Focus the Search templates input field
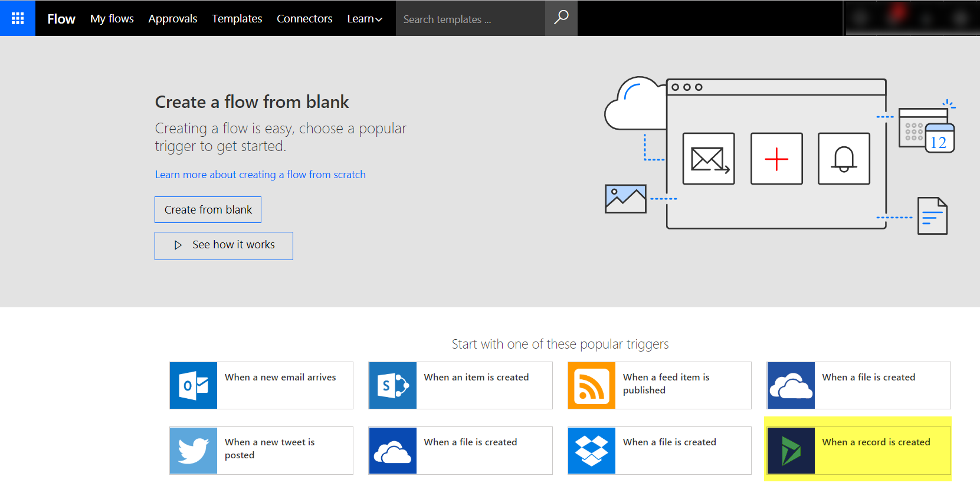This screenshot has height=499, width=980. [470, 19]
